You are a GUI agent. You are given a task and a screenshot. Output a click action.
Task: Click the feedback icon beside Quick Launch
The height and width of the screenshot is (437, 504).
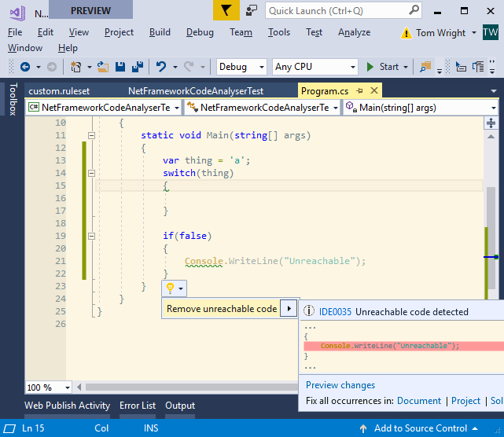click(251, 11)
